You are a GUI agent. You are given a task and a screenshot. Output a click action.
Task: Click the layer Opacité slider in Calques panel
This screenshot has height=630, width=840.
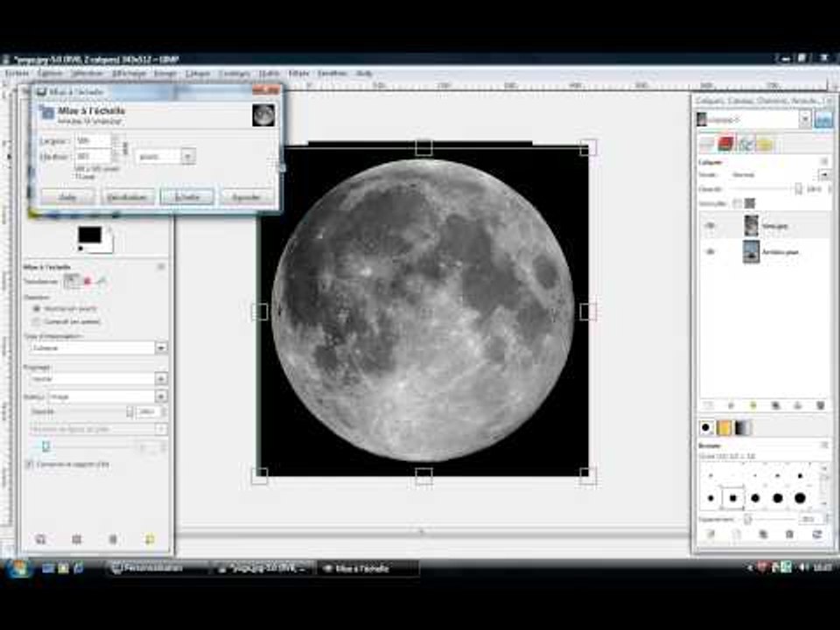point(766,189)
